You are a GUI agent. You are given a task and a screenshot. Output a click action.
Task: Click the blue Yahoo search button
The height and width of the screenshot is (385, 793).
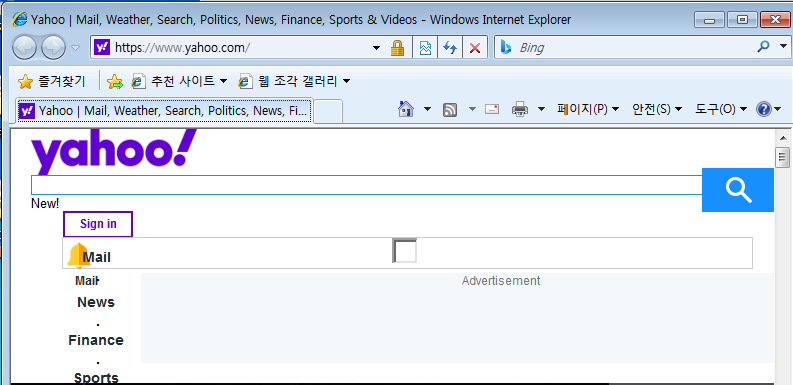738,190
